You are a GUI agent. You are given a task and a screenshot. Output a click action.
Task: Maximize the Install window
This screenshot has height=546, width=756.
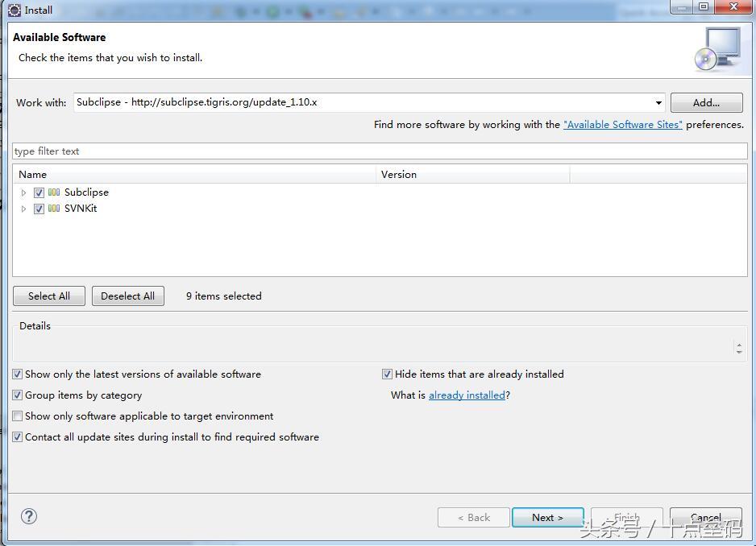click(x=704, y=6)
